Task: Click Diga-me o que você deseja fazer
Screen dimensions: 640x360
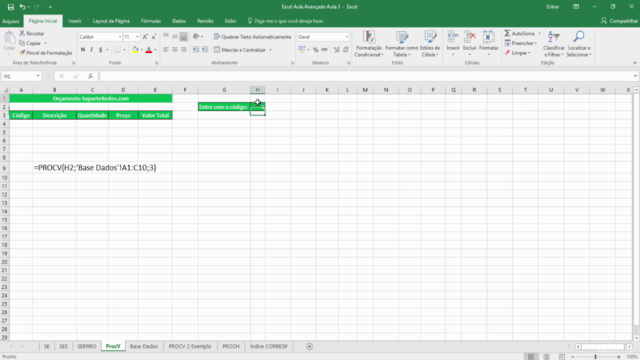Action: pos(285,21)
